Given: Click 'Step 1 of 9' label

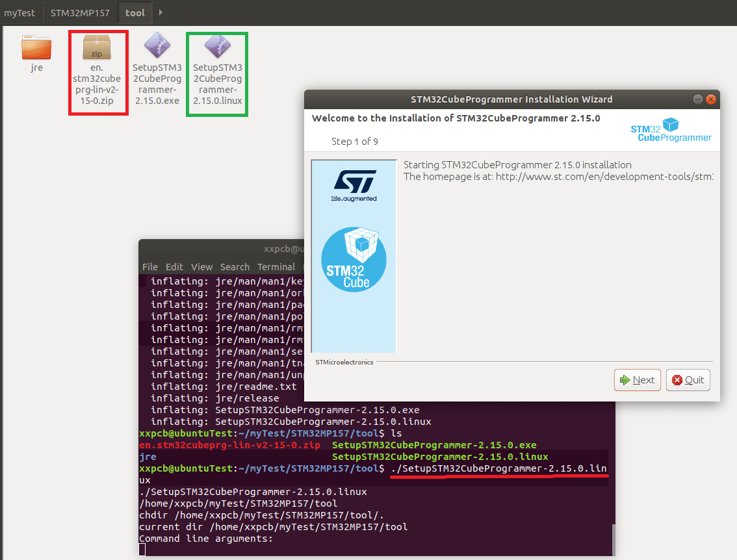Looking at the screenshot, I should [x=354, y=142].
